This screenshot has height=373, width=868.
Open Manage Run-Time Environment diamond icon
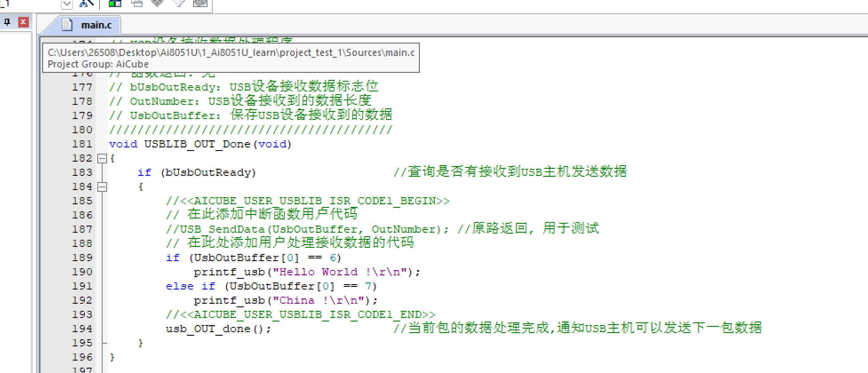(158, 4)
